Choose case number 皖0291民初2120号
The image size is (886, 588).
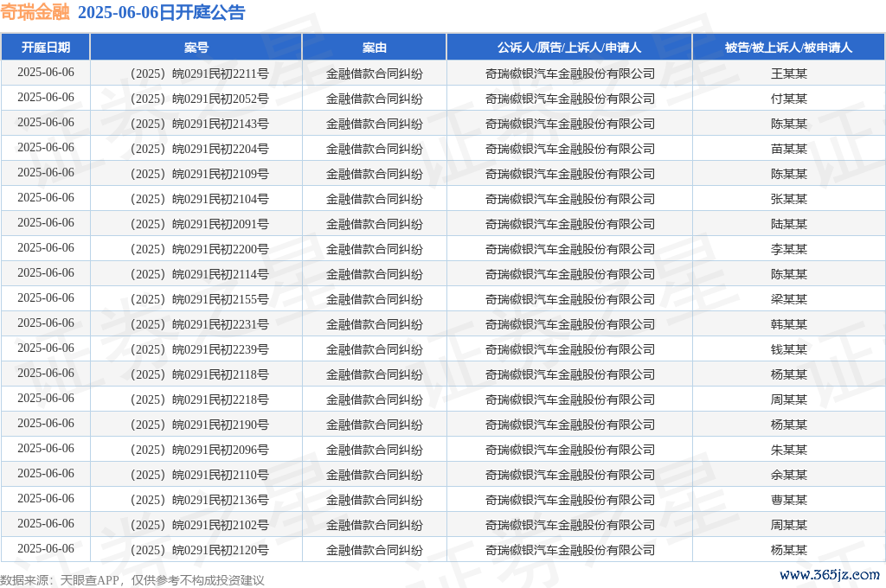point(200,550)
